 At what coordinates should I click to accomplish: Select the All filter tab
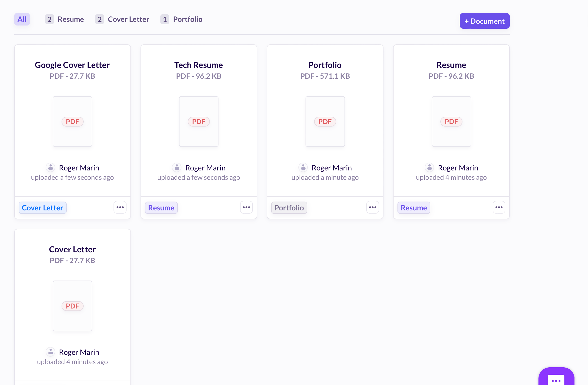point(22,19)
